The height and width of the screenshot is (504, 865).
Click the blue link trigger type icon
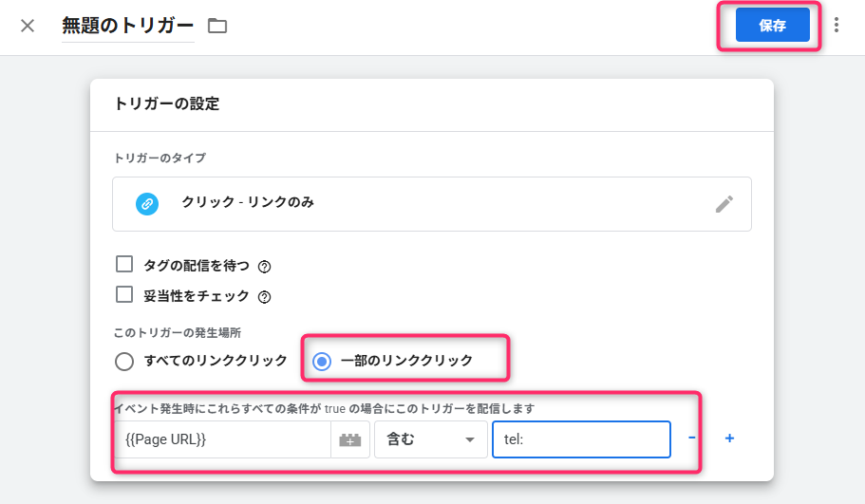pyautogui.click(x=146, y=203)
